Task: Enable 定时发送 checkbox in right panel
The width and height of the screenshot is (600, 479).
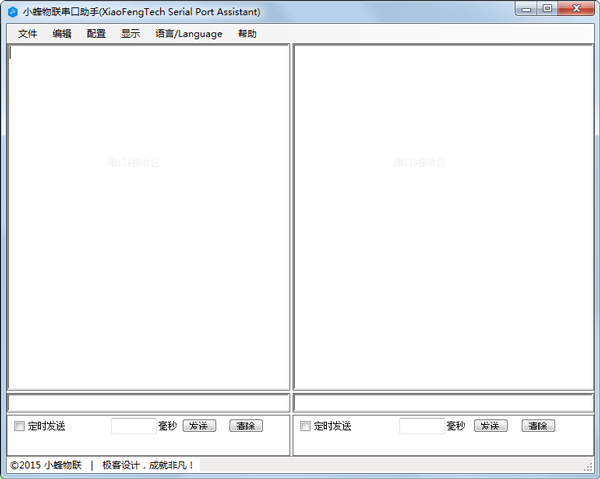Action: pyautogui.click(x=306, y=426)
